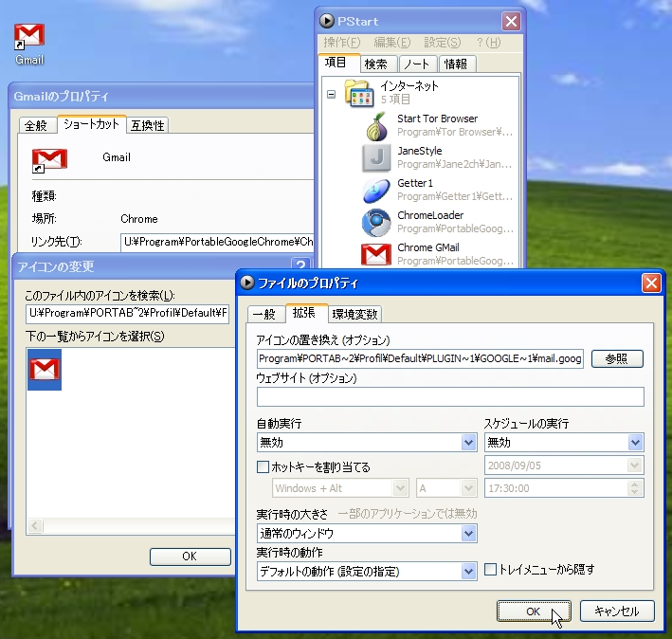This screenshot has width=672, height=639.
Task: Open the 編集(E) menu in PStart
Action: coord(391,43)
